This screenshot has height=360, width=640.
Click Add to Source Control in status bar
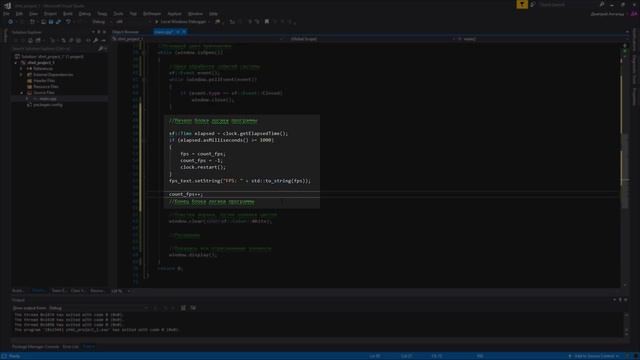click(x=594, y=356)
